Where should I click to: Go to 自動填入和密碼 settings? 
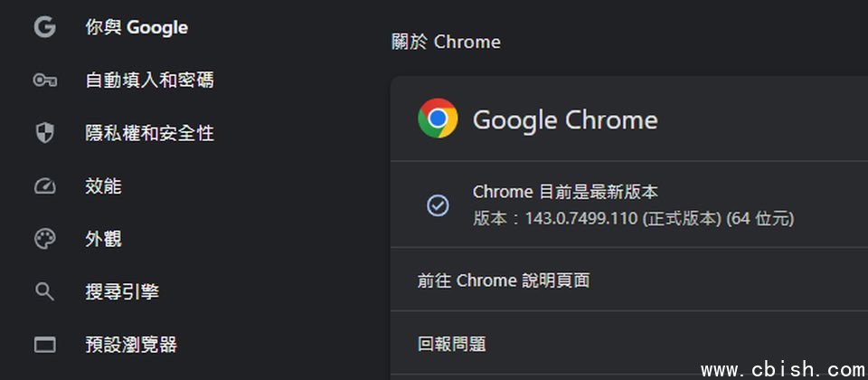click(149, 81)
